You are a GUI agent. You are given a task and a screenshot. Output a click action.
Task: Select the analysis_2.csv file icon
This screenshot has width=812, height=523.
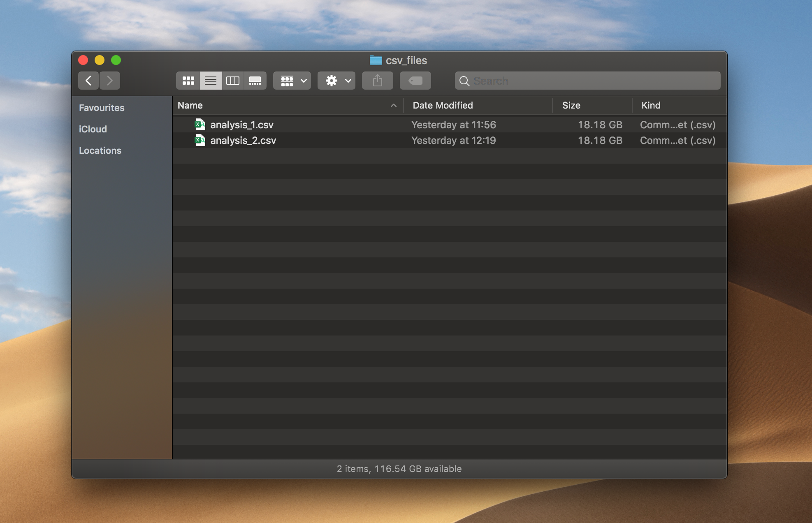tap(200, 140)
